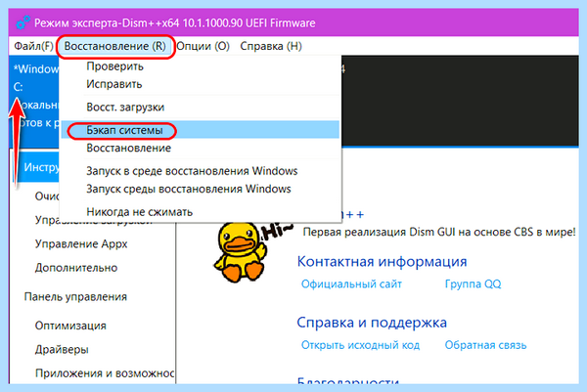Choose Исправить menu entry
The width and height of the screenshot is (587, 392).
200,84
